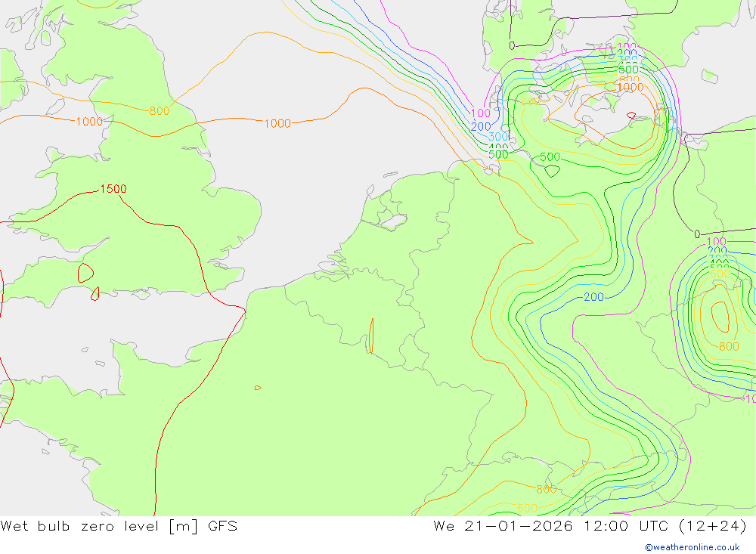
Task: Click the green '500' label beside the small closed contour
Action: pyautogui.click(x=550, y=157)
